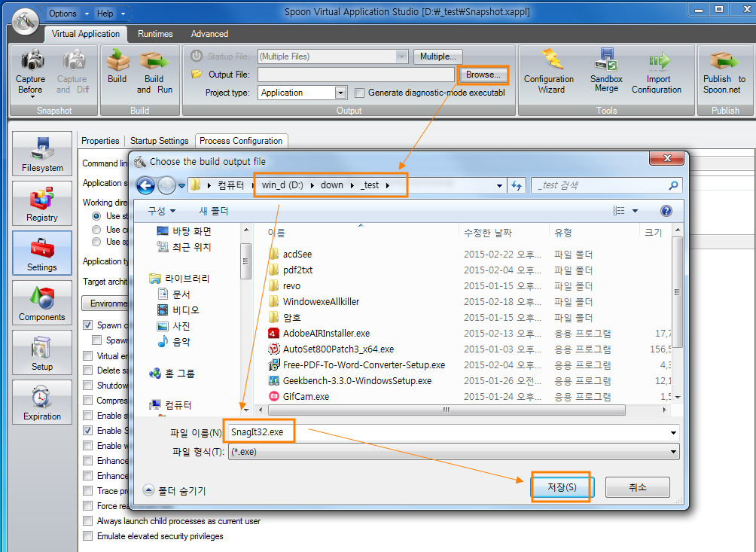Click the search magnifier in _test search box
The height and width of the screenshot is (552, 756).
point(673,185)
